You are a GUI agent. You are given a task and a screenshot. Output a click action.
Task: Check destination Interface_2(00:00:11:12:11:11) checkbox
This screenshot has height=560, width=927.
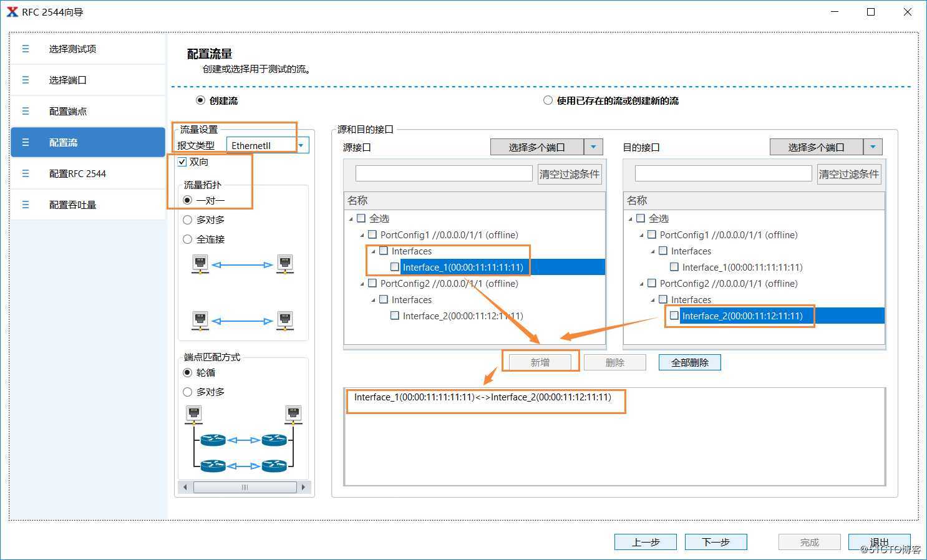pyautogui.click(x=674, y=316)
